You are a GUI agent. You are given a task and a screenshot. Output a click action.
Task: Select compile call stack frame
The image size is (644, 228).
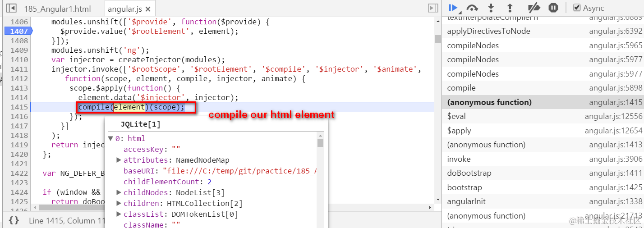[543, 88]
